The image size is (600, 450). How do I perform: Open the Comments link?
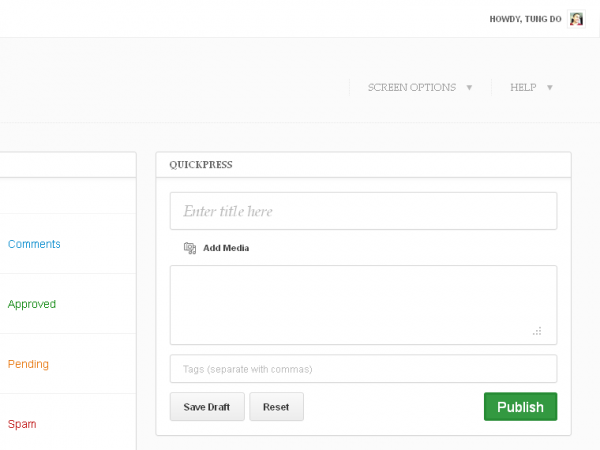click(34, 244)
